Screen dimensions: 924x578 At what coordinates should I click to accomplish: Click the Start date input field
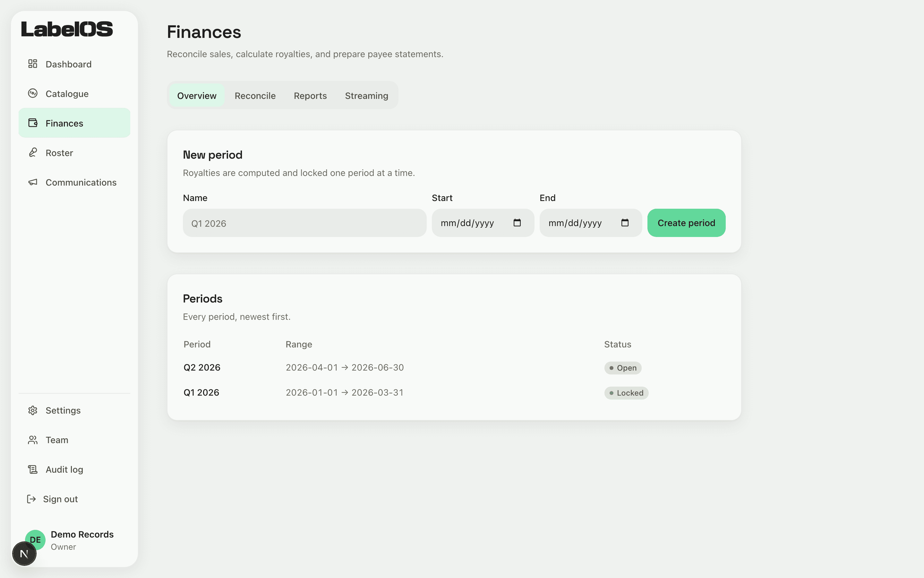pyautogui.click(x=483, y=223)
